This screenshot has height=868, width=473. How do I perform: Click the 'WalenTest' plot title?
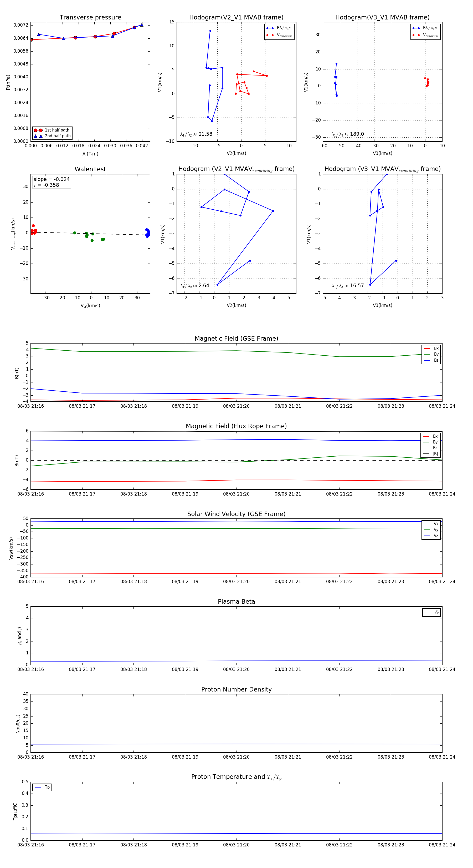tap(90, 169)
